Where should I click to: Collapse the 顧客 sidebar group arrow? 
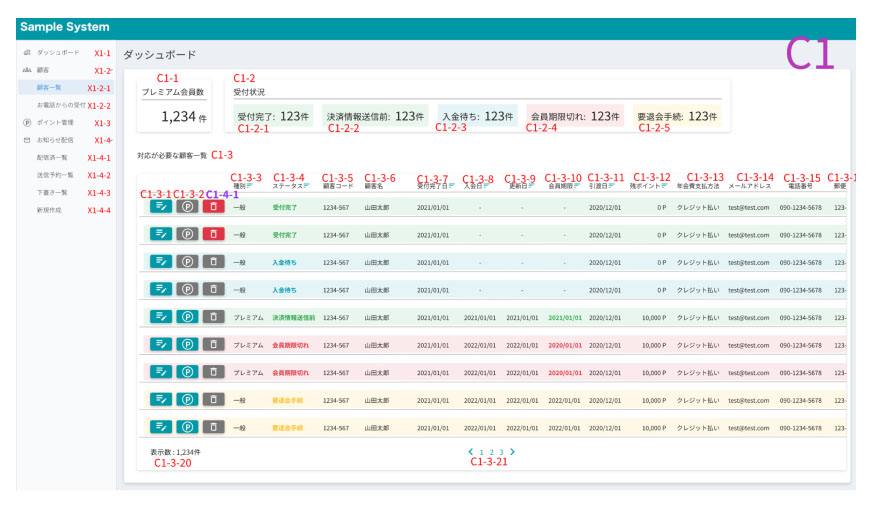112,71
